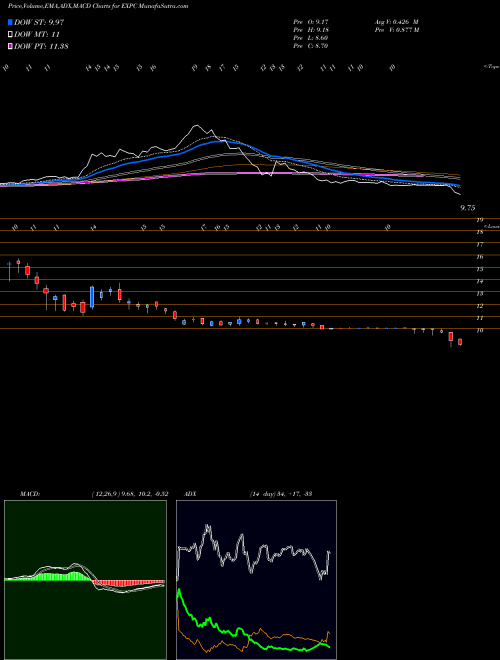Click the last red candlestick at far right
Screen dimensions: 500x660
[x=460, y=342]
